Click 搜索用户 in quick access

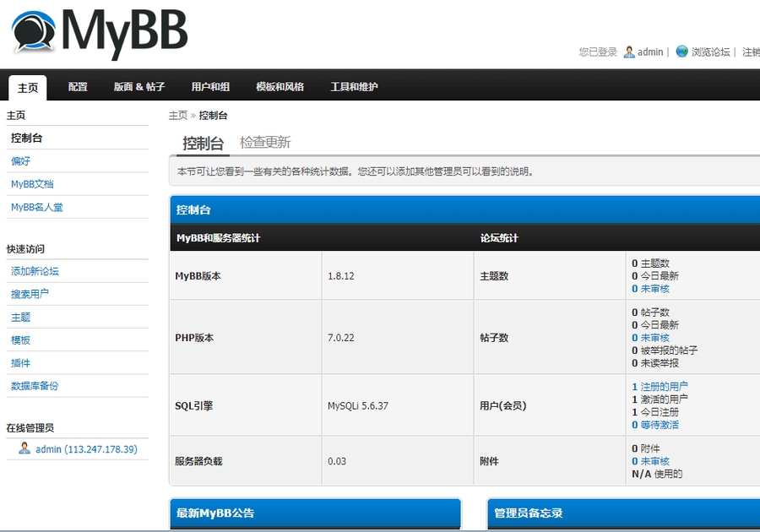pyautogui.click(x=30, y=294)
